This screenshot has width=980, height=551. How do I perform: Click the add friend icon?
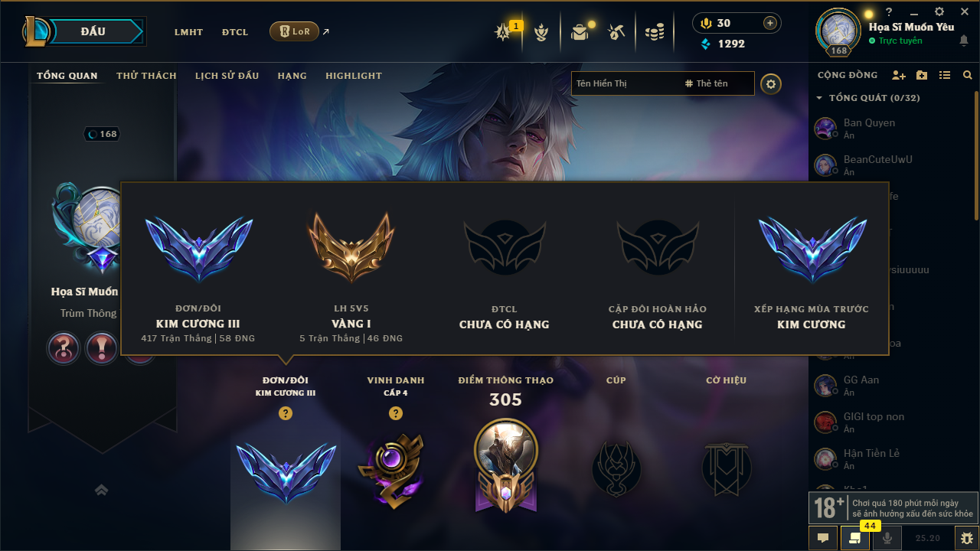[x=899, y=75]
